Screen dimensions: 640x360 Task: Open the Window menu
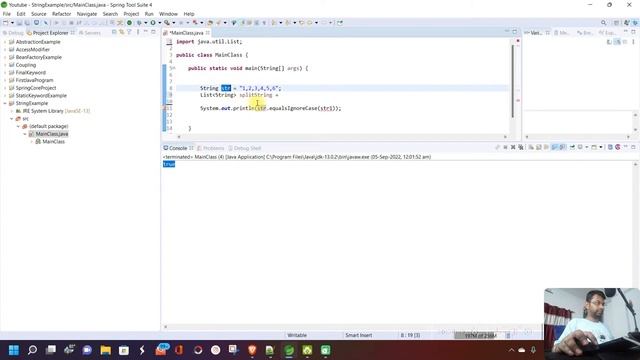pyautogui.click(x=168, y=14)
